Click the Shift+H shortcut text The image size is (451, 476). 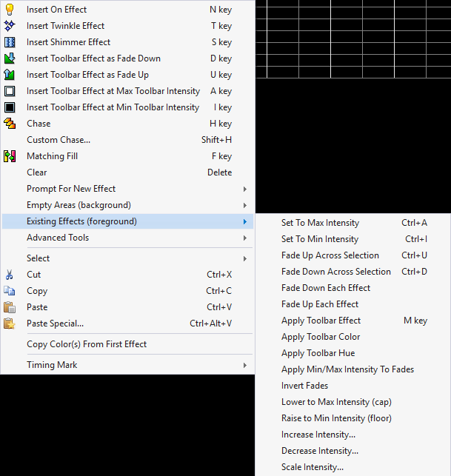[x=216, y=140]
